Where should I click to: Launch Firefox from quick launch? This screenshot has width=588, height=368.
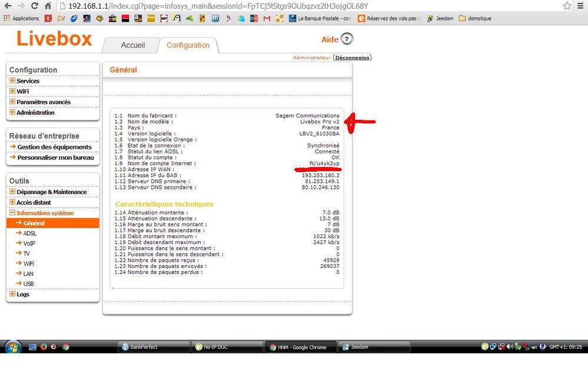44,347
